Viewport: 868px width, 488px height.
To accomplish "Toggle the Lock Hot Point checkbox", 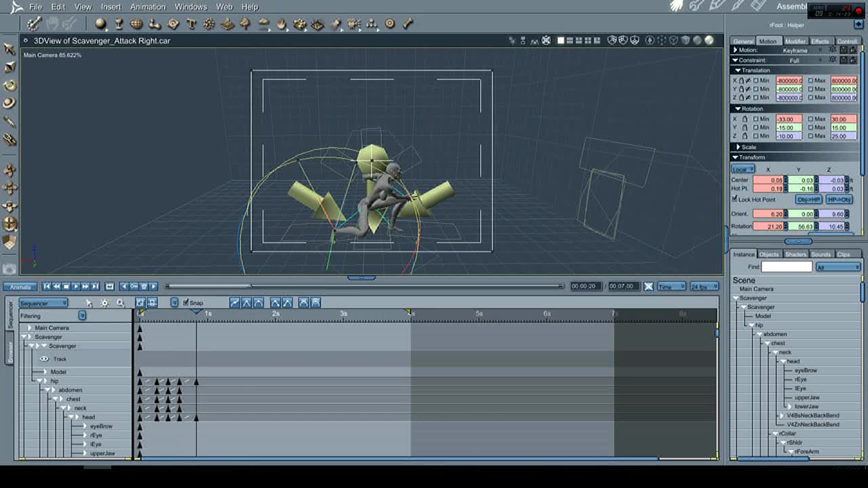I will (734, 199).
